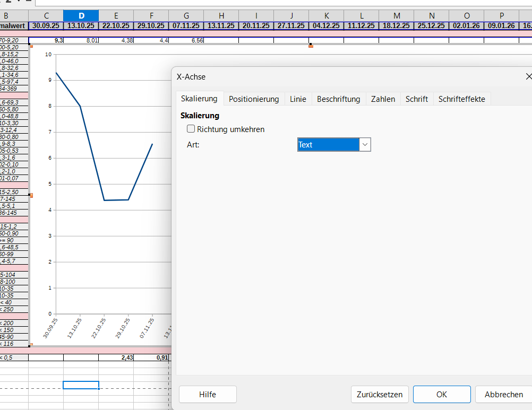Screen dimensions: 532x410
Task: Open Hilfe for this dialog
Action: click(208, 394)
